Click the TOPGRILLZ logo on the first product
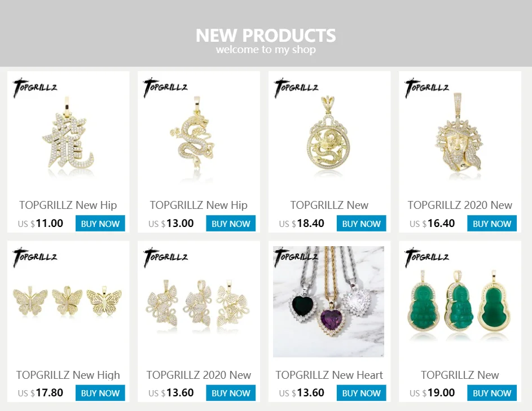532x411 pixels. pyautogui.click(x=35, y=88)
